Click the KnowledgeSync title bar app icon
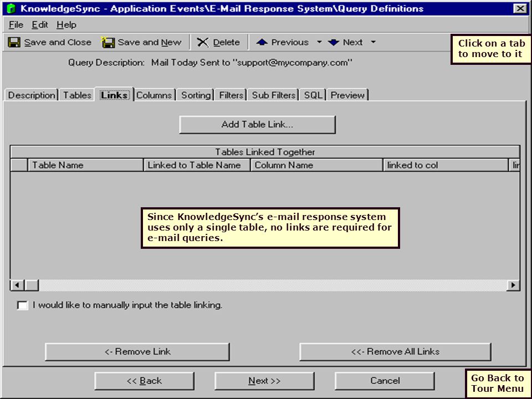 11,8
